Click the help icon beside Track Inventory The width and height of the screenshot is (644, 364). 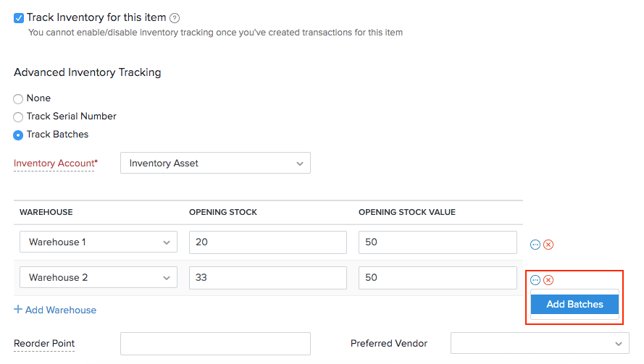pos(175,18)
